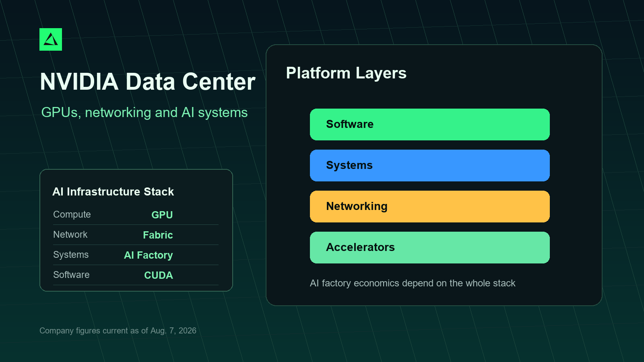Click the 'Platform Layers' heading
644x362 pixels.
[346, 73]
